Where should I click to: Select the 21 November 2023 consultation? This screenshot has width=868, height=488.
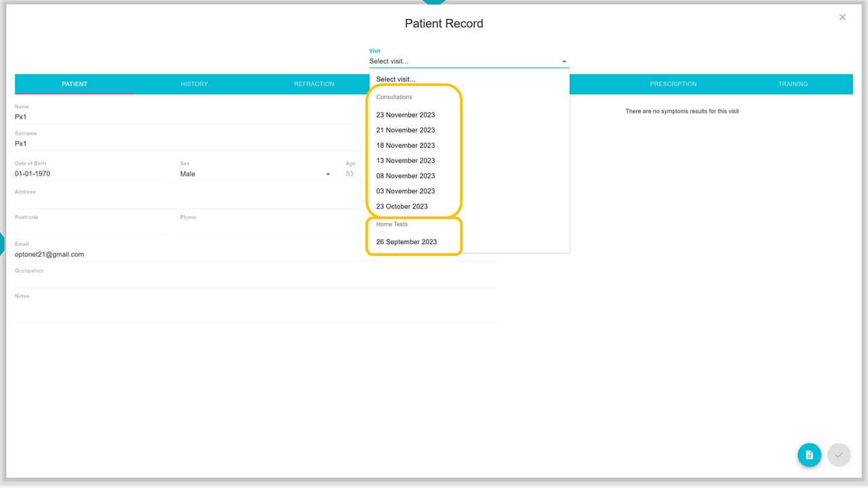(406, 130)
